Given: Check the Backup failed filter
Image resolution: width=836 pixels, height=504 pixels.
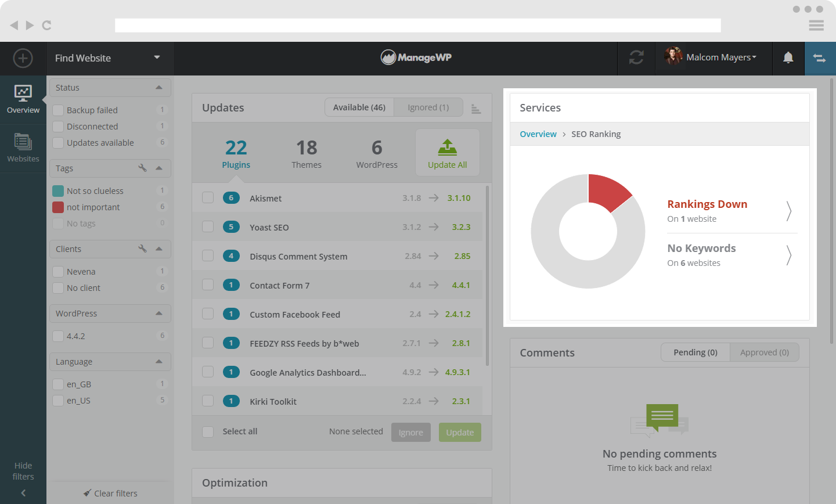Looking at the screenshot, I should click(58, 110).
